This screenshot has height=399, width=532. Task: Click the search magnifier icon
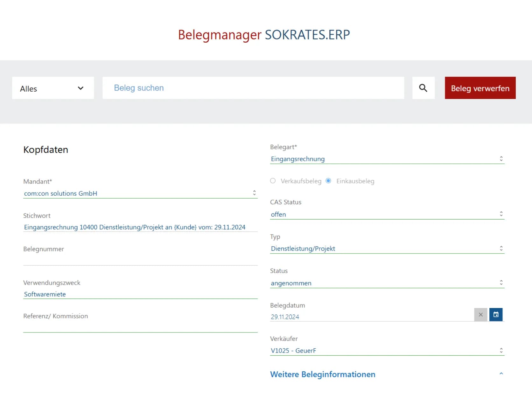423,88
